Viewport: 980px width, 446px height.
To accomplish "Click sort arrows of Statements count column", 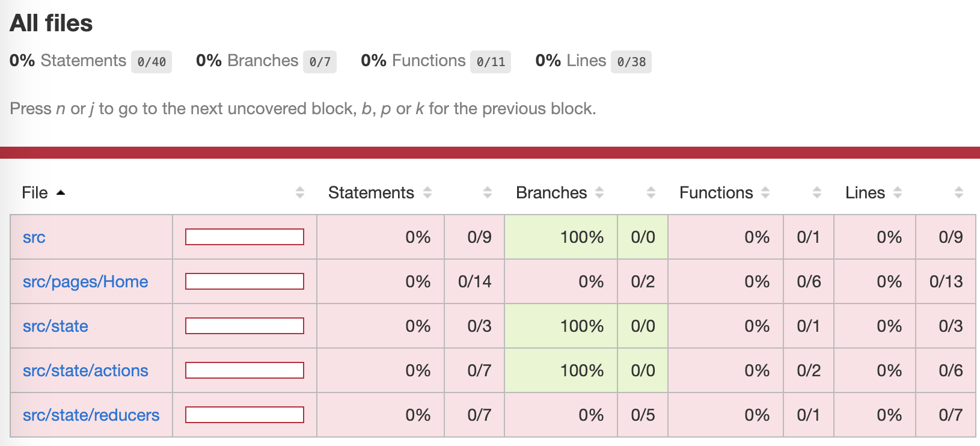I will click(488, 192).
